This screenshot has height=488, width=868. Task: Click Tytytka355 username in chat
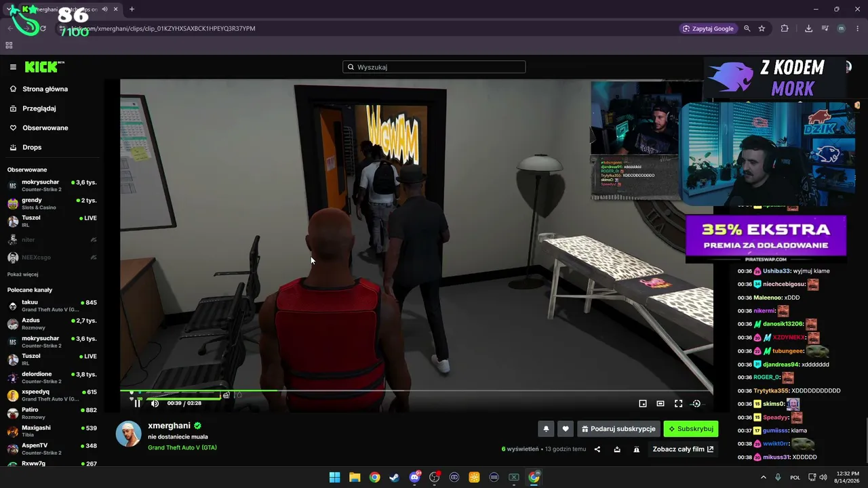pos(772,390)
